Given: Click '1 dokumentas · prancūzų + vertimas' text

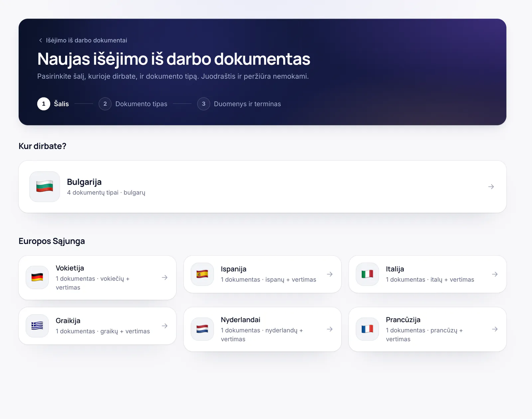Looking at the screenshot, I should click(424, 335).
